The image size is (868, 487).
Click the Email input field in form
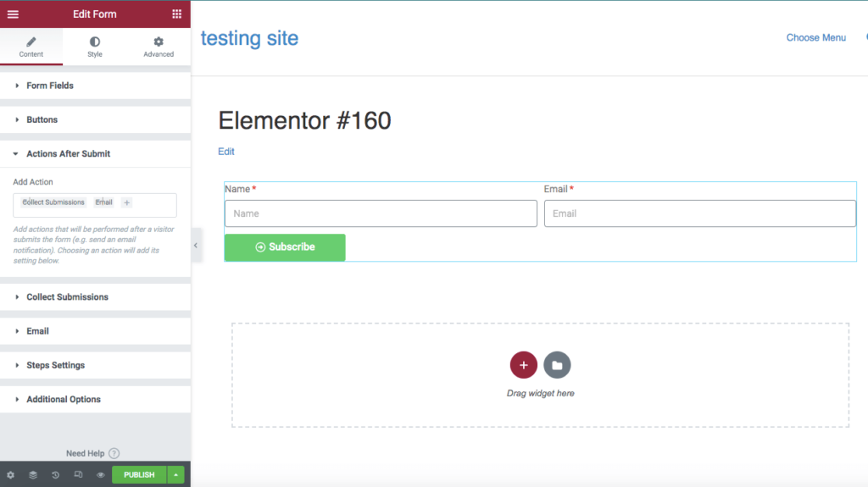click(699, 213)
